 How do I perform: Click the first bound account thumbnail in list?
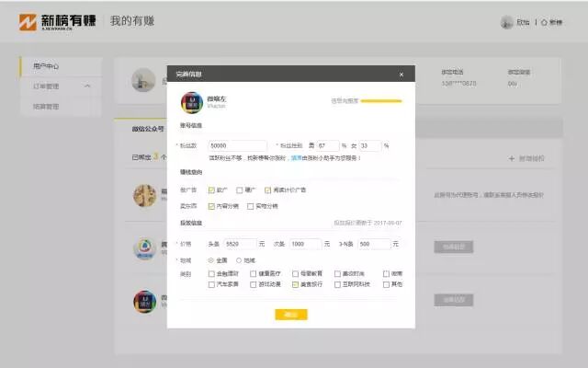(143, 195)
